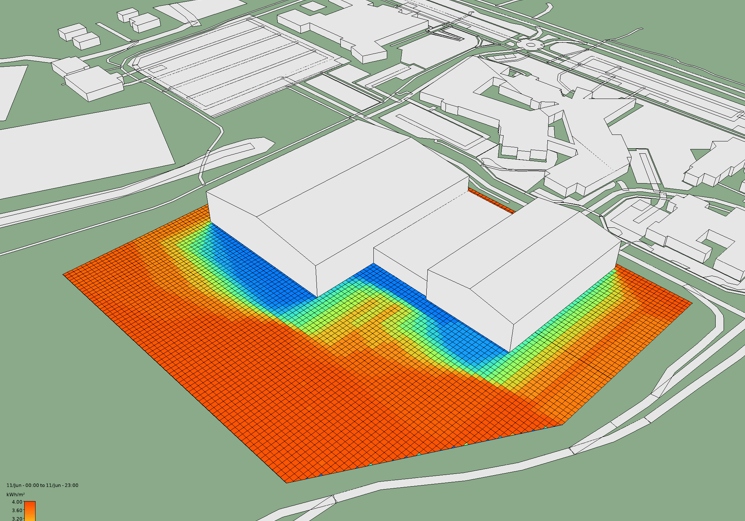The image size is (745, 521).
Task: Click the leftmost corner of analysis grid
Action: [66, 274]
